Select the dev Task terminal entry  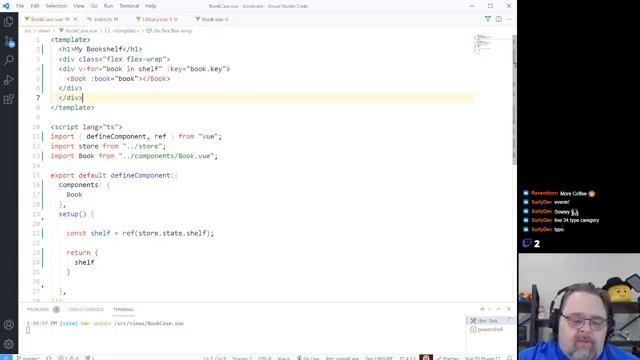[490, 321]
